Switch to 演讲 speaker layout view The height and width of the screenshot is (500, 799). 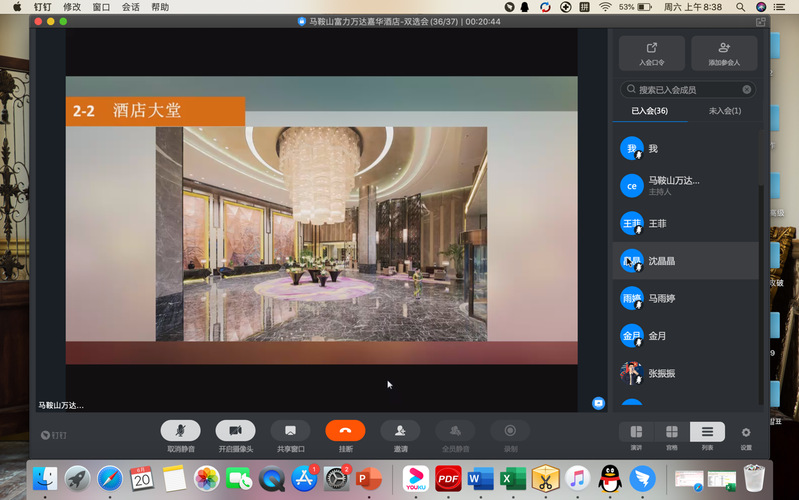tap(636, 432)
